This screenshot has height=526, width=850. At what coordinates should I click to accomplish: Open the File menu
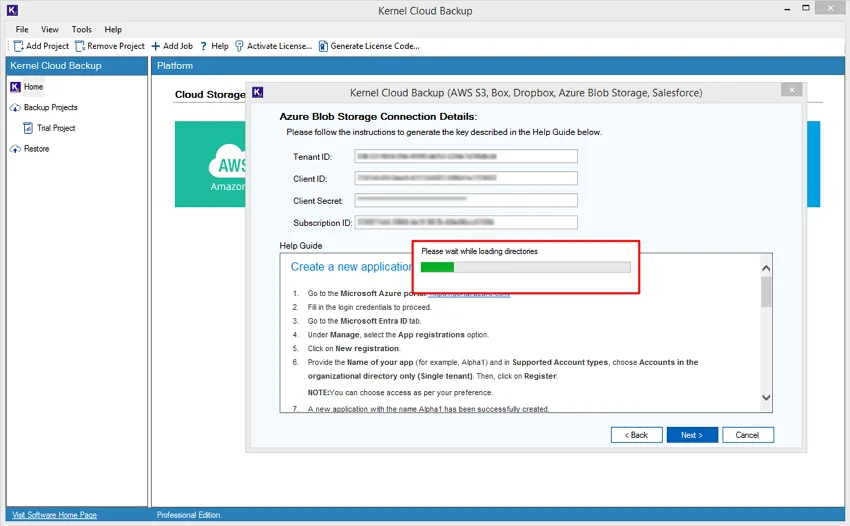(22, 29)
